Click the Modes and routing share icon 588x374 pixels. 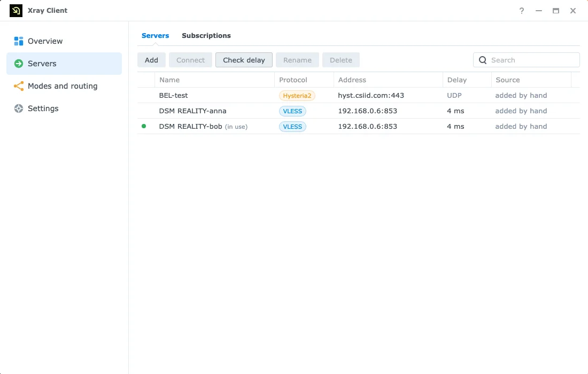pos(18,86)
